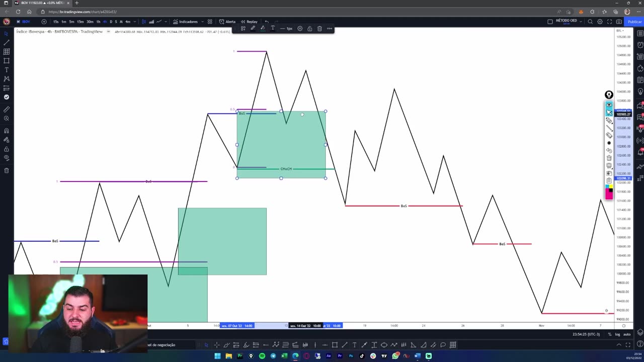Open drawing settings gear in floating toolbar
Image resolution: width=644 pixels, height=362 pixels.
click(x=300, y=29)
